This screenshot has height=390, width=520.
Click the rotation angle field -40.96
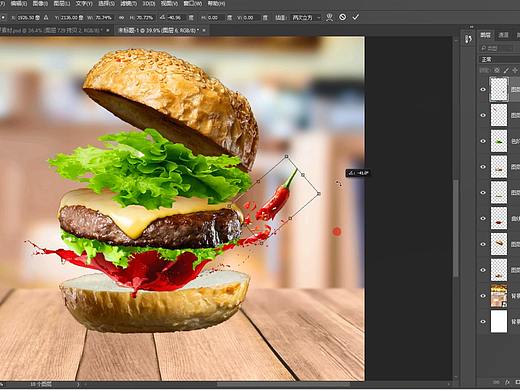[175, 17]
